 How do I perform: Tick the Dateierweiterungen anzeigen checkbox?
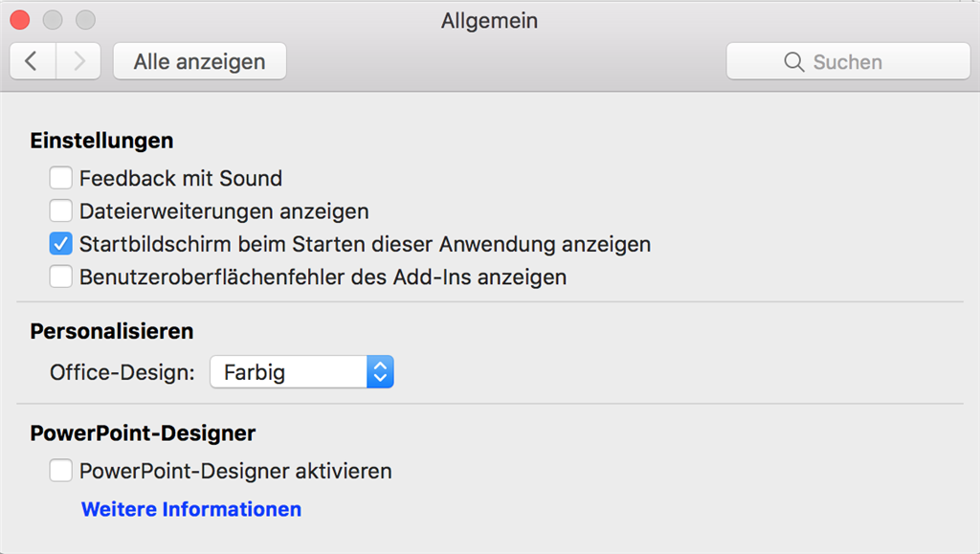click(x=61, y=211)
